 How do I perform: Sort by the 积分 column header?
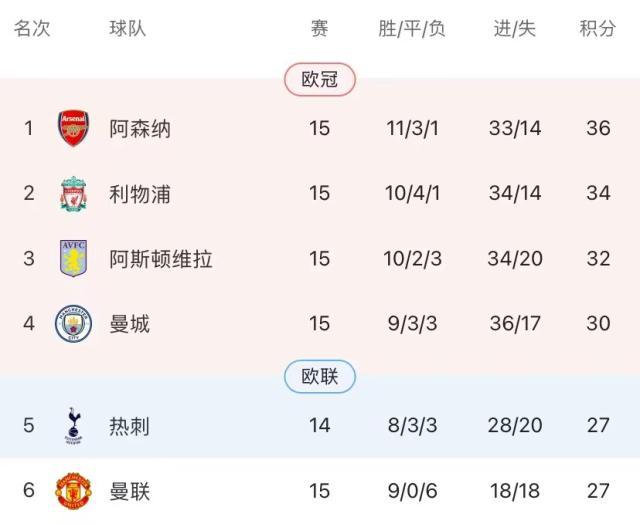pos(598,29)
